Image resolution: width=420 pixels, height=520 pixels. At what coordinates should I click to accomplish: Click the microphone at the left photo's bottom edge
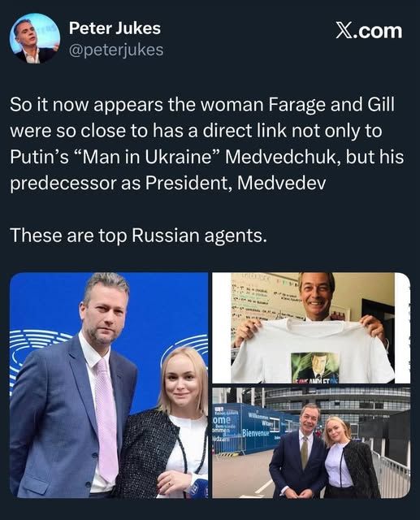click(198, 489)
